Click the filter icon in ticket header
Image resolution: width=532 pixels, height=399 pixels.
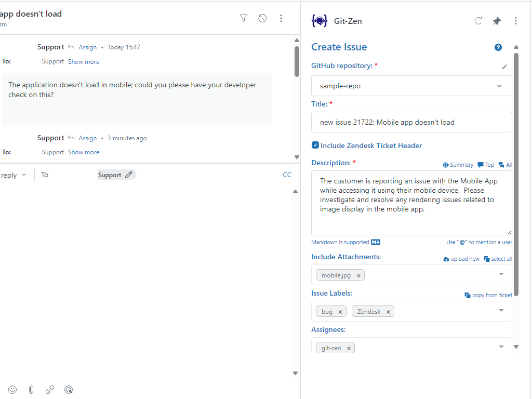244,18
